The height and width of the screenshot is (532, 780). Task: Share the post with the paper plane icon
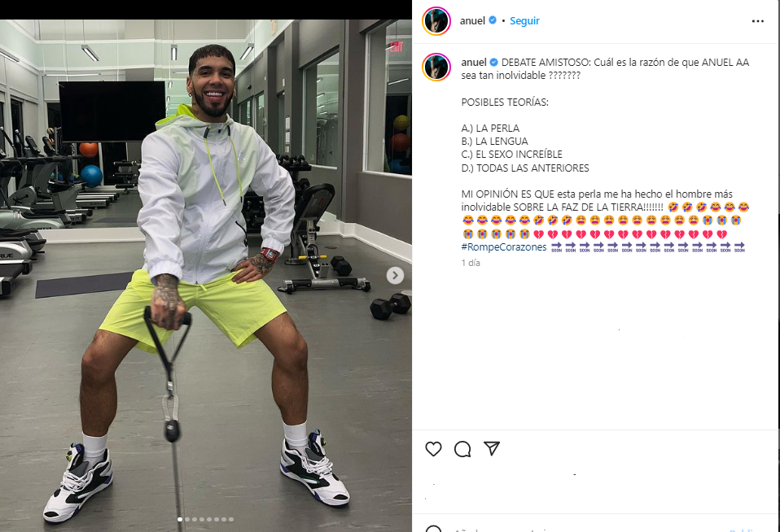point(492,448)
